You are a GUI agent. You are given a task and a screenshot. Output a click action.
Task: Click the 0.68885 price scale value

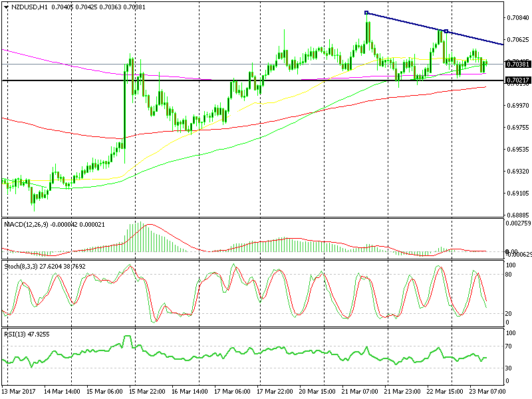pyautogui.click(x=517, y=215)
